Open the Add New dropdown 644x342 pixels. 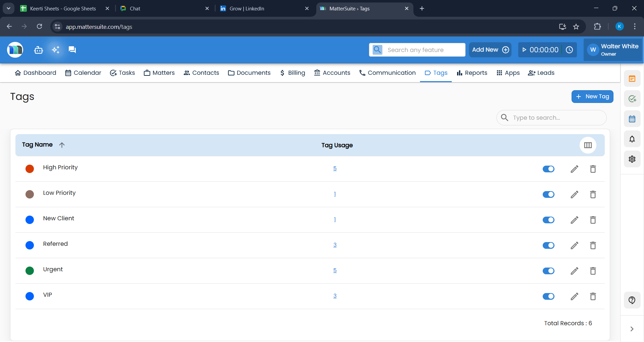490,50
